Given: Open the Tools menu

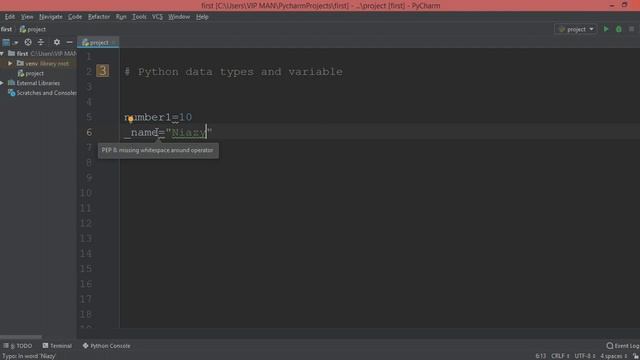Looking at the screenshot, I should 139,17.
